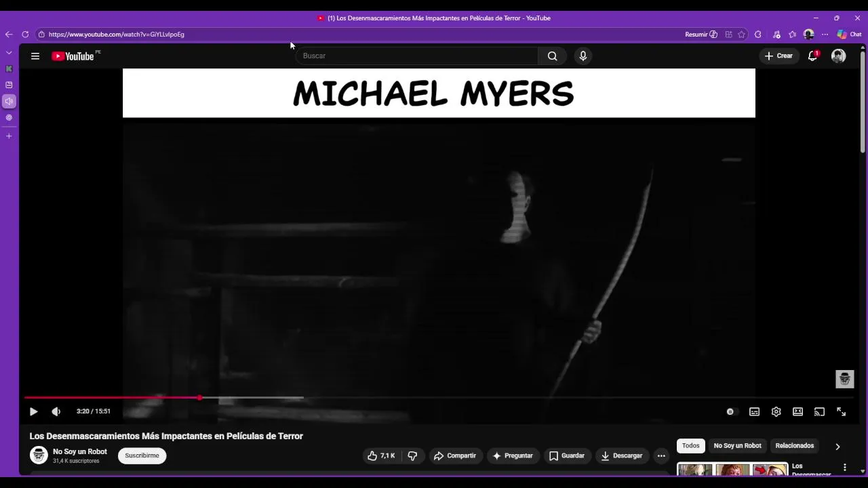Start voice search with microphone icon
868x488 pixels.
coord(583,56)
